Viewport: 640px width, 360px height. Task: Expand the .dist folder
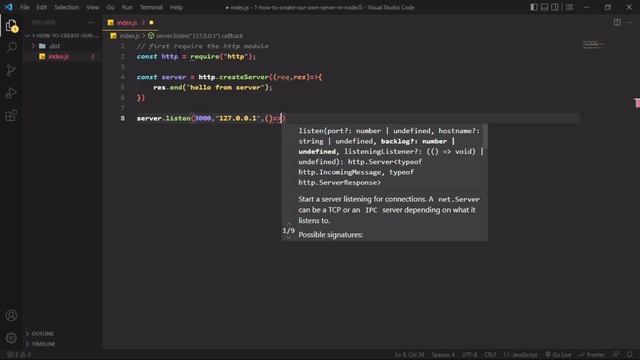pyautogui.click(x=54, y=46)
